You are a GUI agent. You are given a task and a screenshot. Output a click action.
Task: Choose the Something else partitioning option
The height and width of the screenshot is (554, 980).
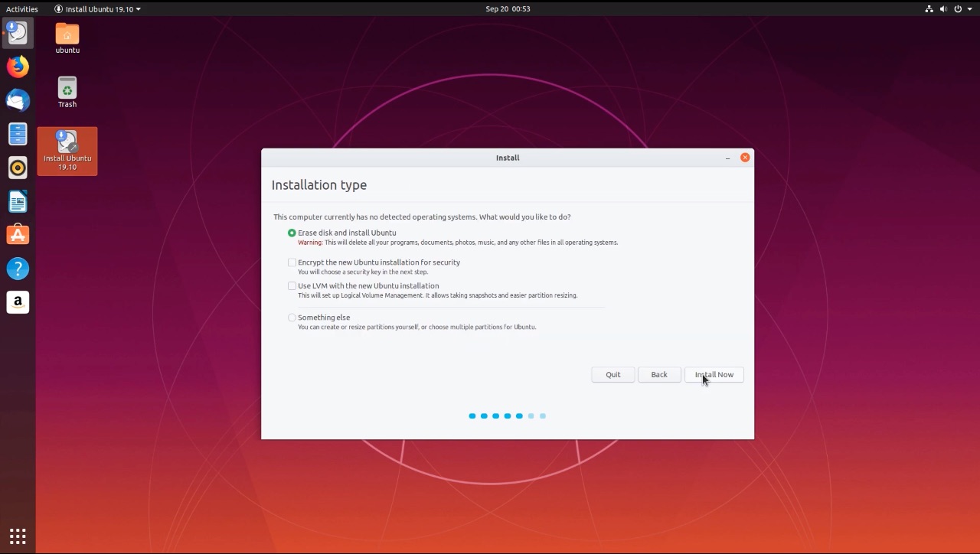292,318
